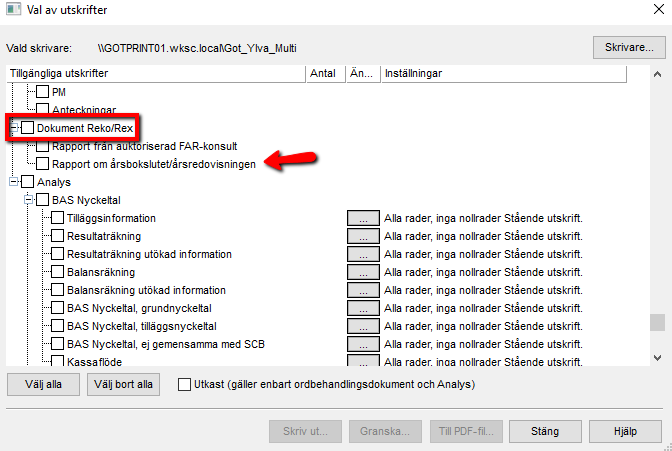Check Rapport från auktoriserad FAR-konsult box

42,146
